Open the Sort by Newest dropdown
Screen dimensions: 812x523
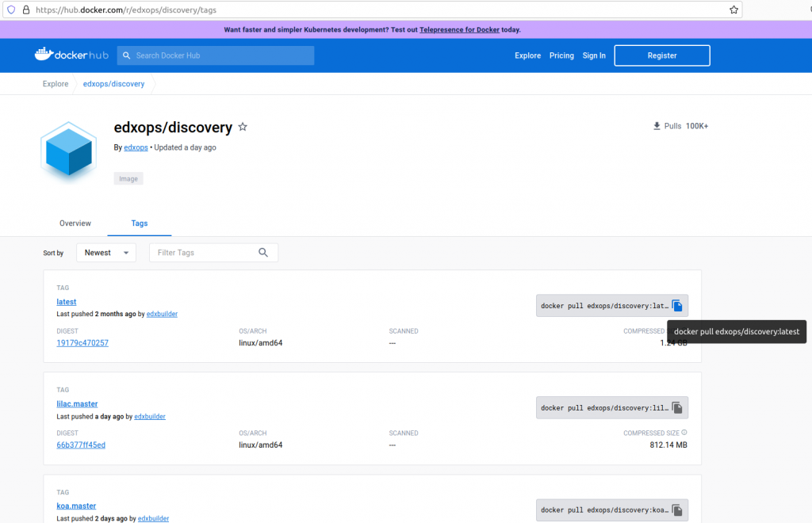(106, 253)
